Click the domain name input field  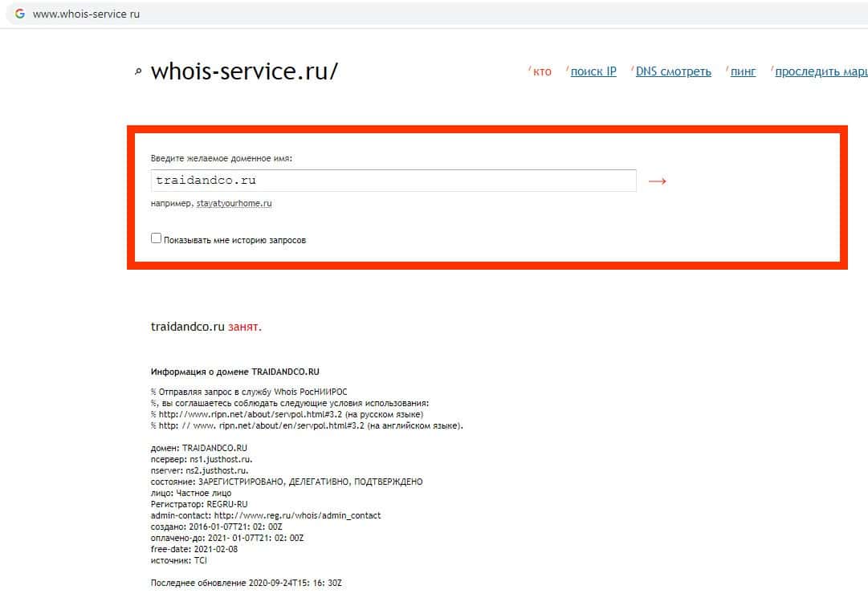pos(393,181)
